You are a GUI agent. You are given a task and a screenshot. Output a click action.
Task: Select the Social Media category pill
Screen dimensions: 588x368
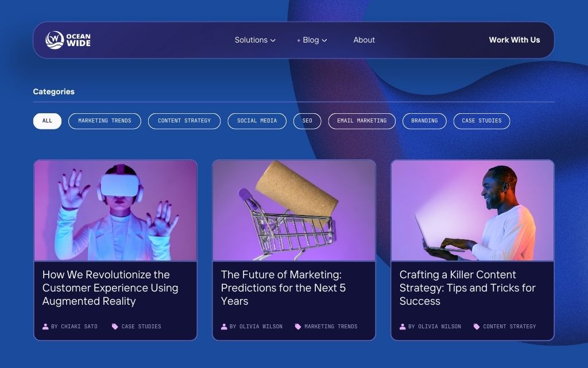tap(257, 121)
